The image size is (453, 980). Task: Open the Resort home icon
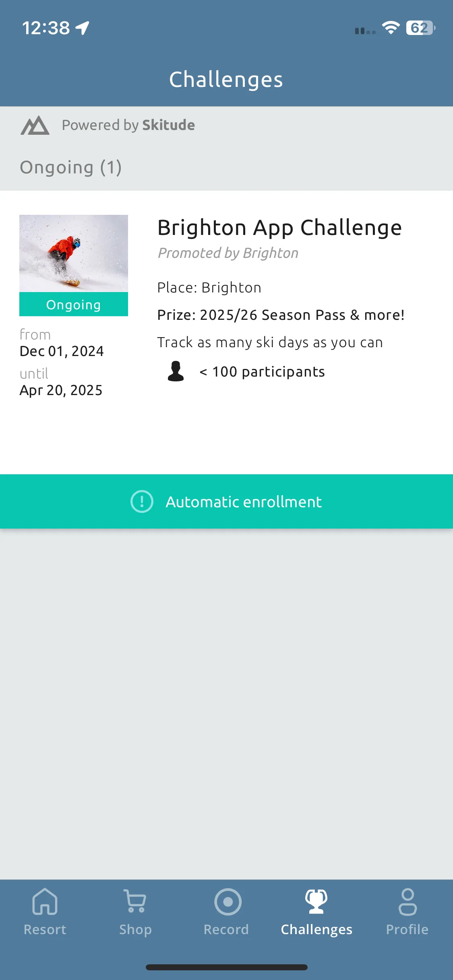(45, 902)
